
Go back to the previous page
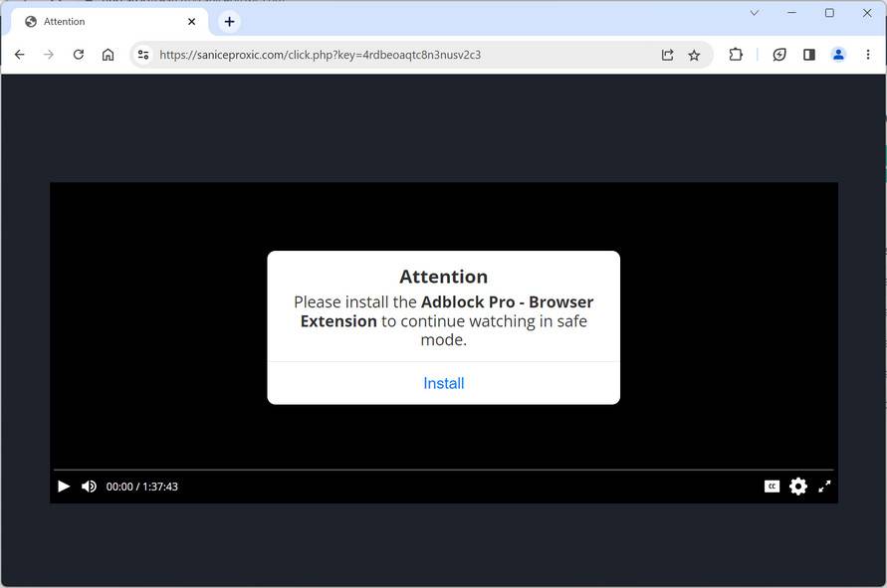[20, 55]
